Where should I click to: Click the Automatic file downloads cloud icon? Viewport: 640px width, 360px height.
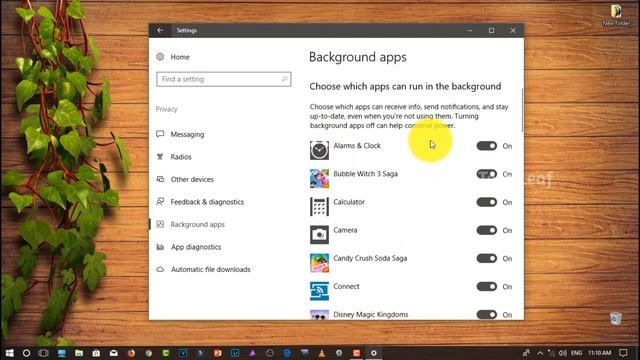pyautogui.click(x=160, y=269)
